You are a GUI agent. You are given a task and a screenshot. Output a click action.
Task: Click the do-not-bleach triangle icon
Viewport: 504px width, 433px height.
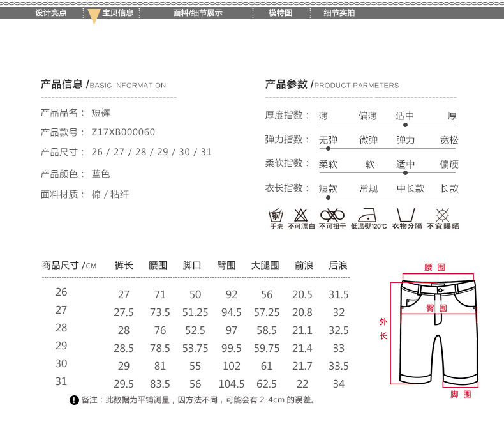click(x=301, y=215)
